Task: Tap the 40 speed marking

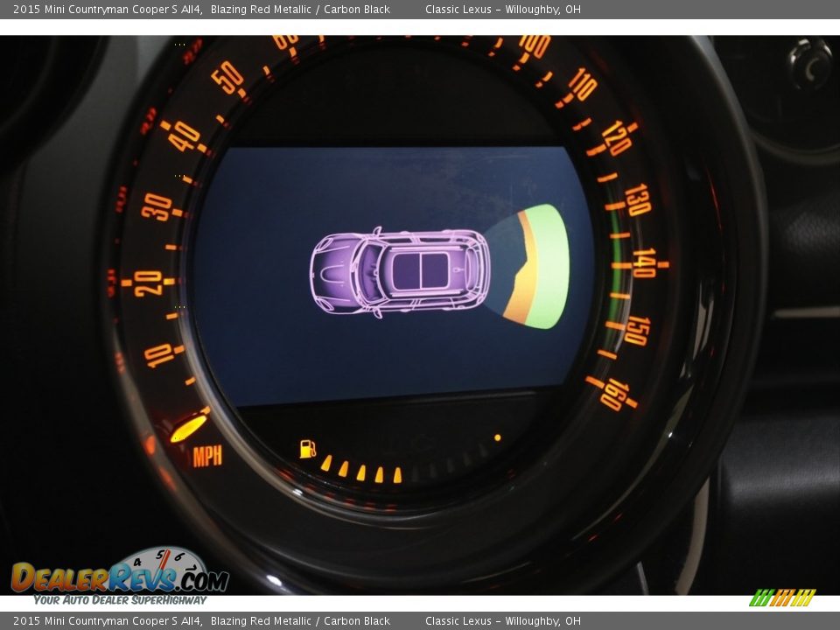Action: (185, 136)
